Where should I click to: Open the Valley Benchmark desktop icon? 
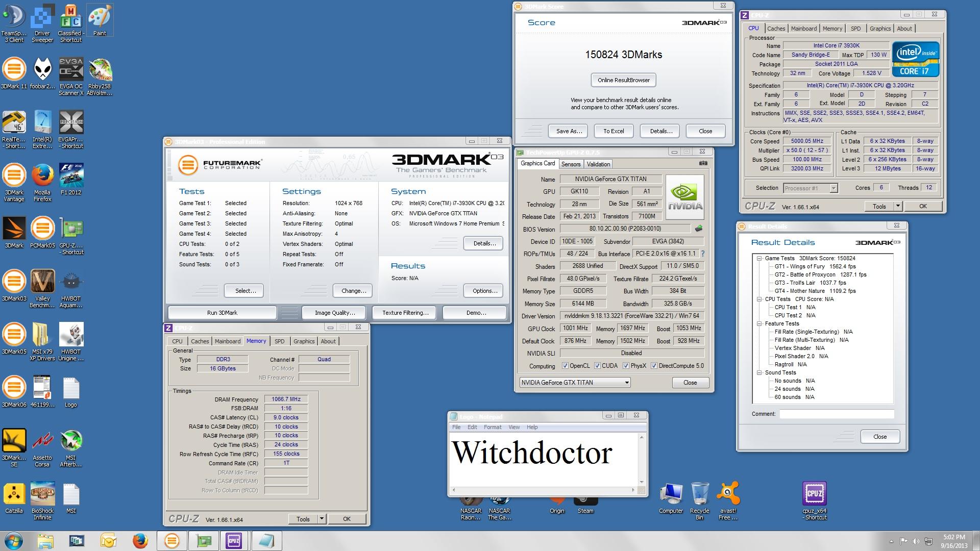tap(42, 289)
